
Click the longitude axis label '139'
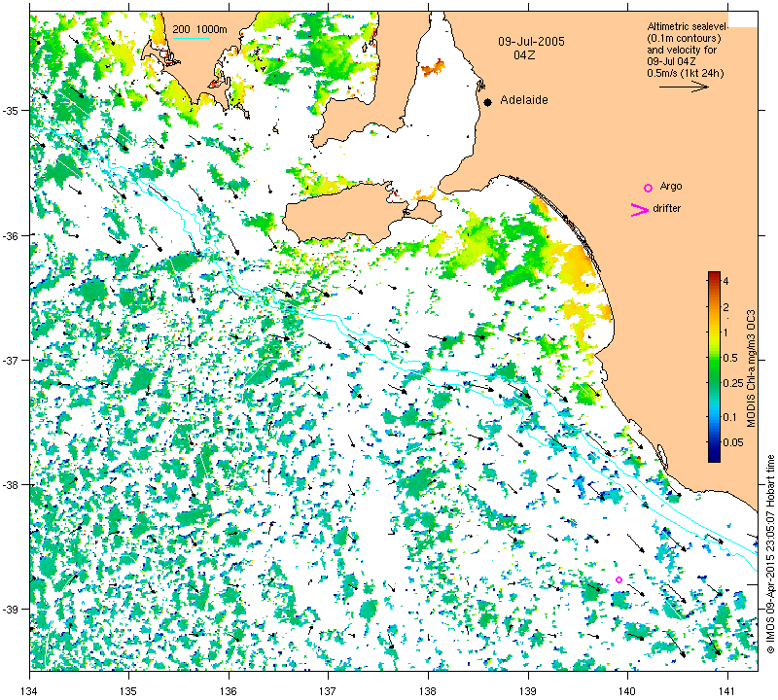[x=528, y=690]
